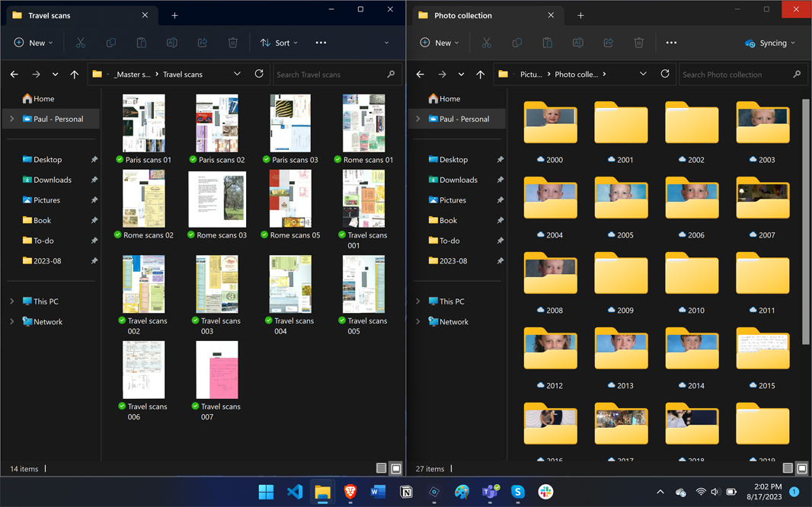Switch Photo collection to details view
Image resolution: width=812 pixels, height=507 pixels.
pyautogui.click(x=788, y=469)
